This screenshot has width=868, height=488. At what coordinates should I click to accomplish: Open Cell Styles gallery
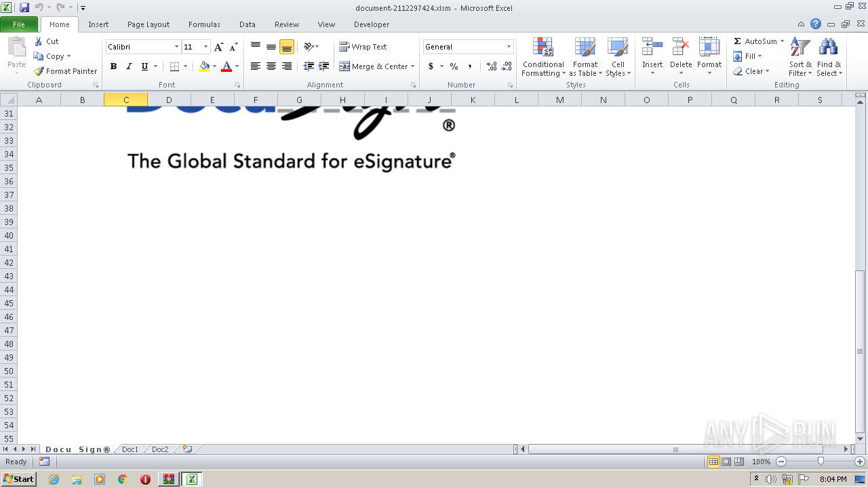618,57
